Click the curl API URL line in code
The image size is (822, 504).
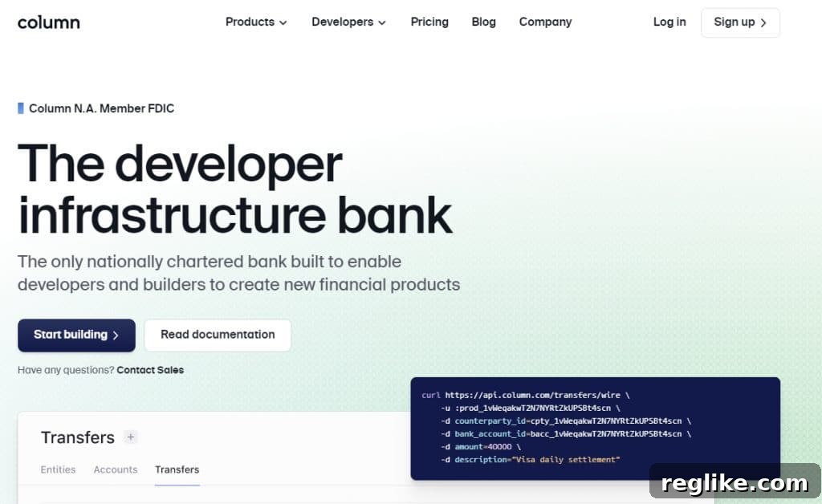pyautogui.click(x=526, y=395)
